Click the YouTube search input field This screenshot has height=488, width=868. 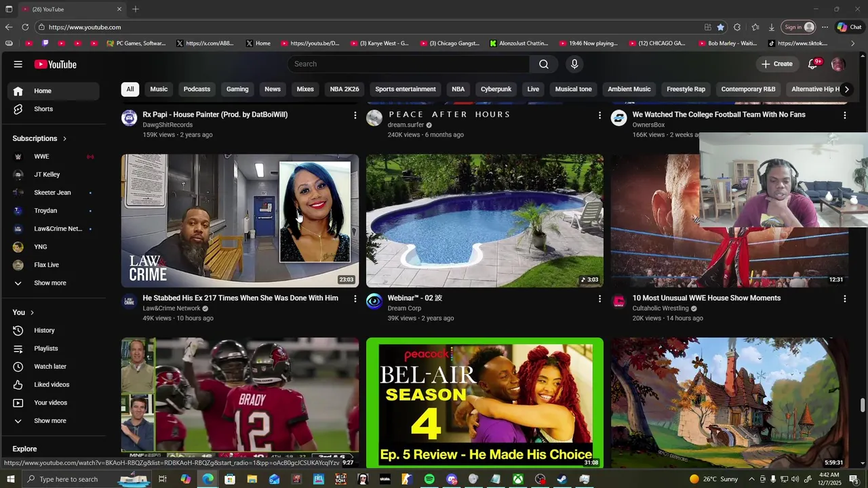click(409, 64)
